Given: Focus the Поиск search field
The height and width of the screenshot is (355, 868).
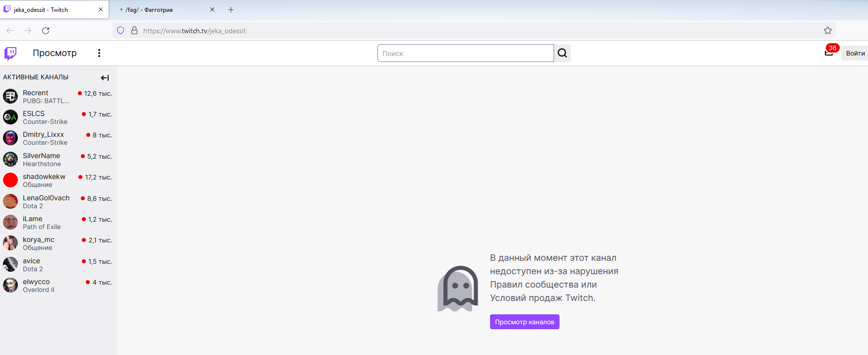Looking at the screenshot, I should (x=465, y=53).
